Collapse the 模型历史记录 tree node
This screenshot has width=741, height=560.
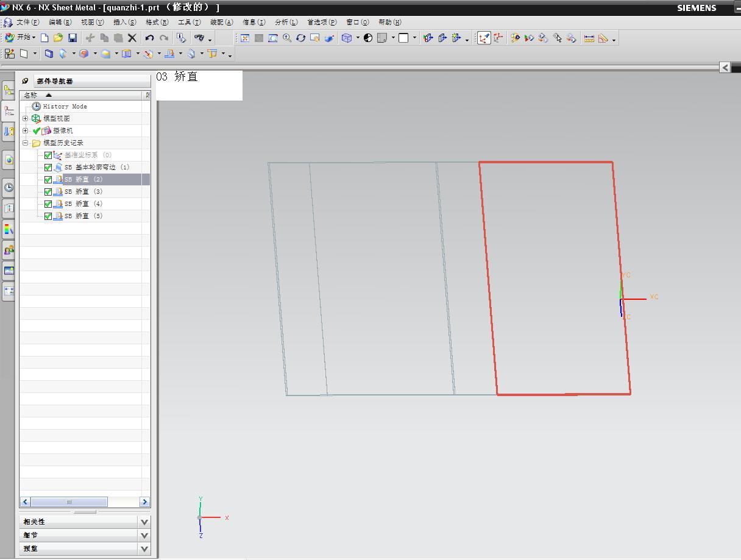click(26, 143)
